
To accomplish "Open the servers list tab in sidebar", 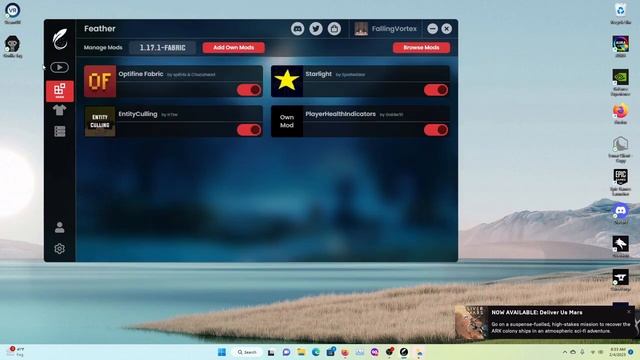I will (x=60, y=131).
